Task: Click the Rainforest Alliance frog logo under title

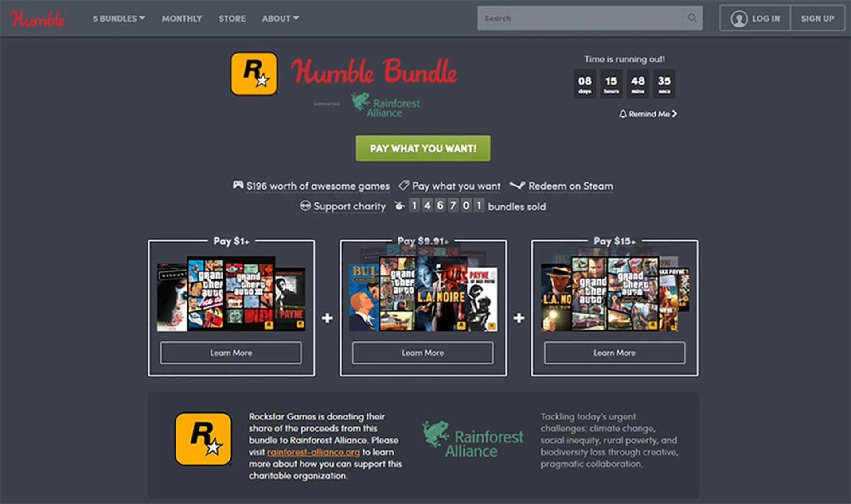Action: tap(360, 101)
